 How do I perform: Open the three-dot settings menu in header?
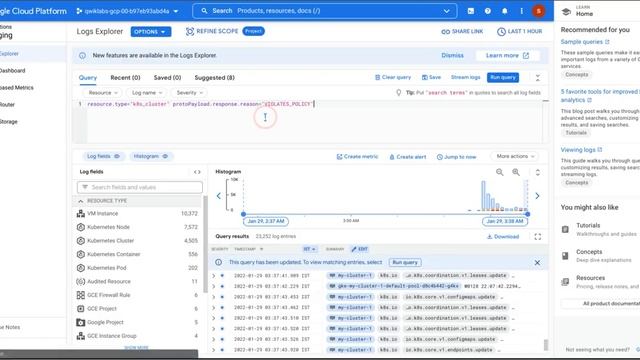click(x=521, y=11)
